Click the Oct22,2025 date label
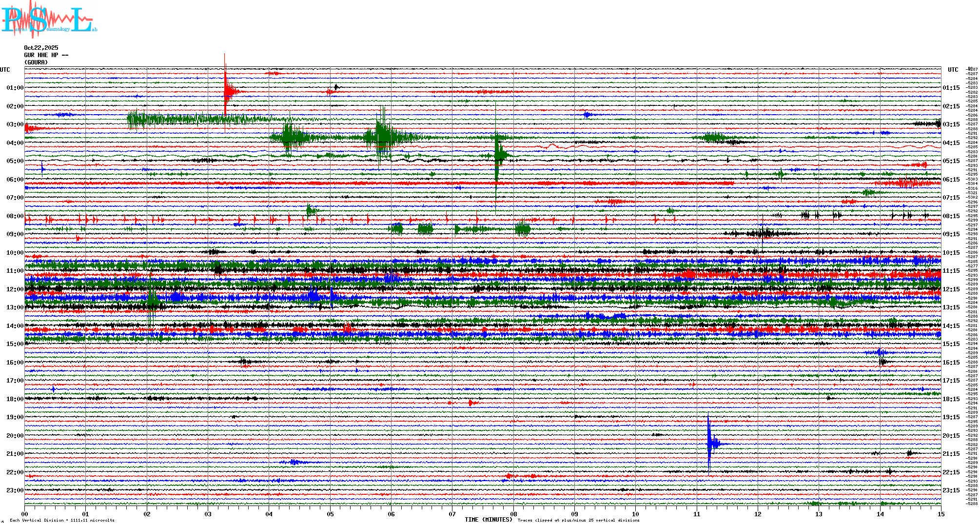 click(41, 48)
